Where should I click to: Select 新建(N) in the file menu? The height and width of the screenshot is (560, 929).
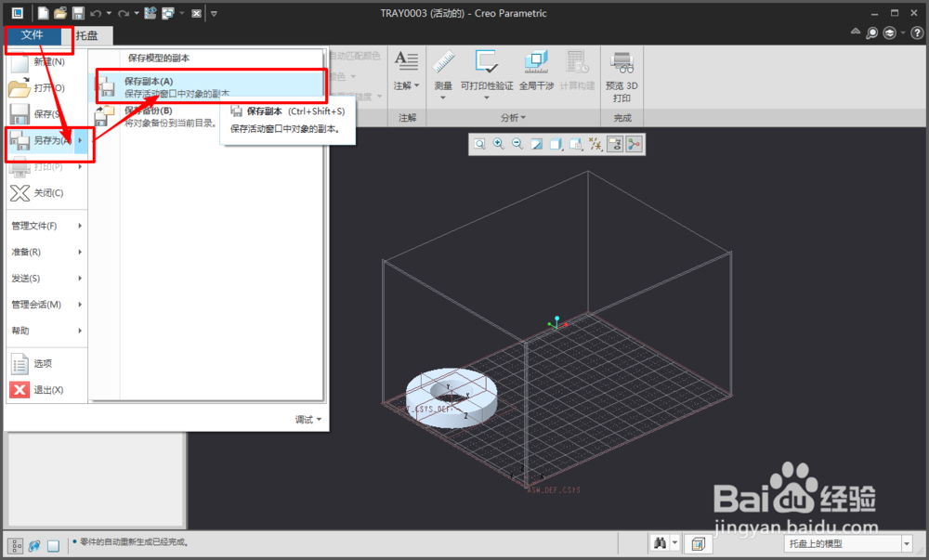click(46, 61)
